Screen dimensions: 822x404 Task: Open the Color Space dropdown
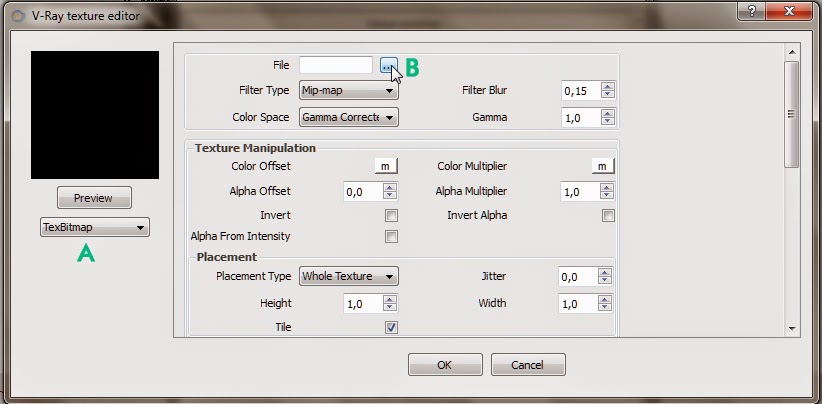[349, 117]
